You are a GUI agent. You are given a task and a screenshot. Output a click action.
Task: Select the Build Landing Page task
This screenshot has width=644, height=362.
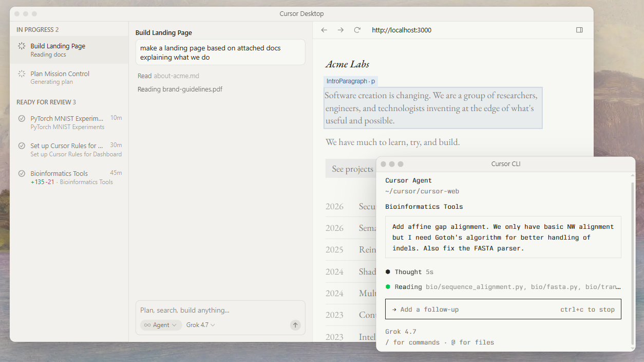[x=69, y=50]
